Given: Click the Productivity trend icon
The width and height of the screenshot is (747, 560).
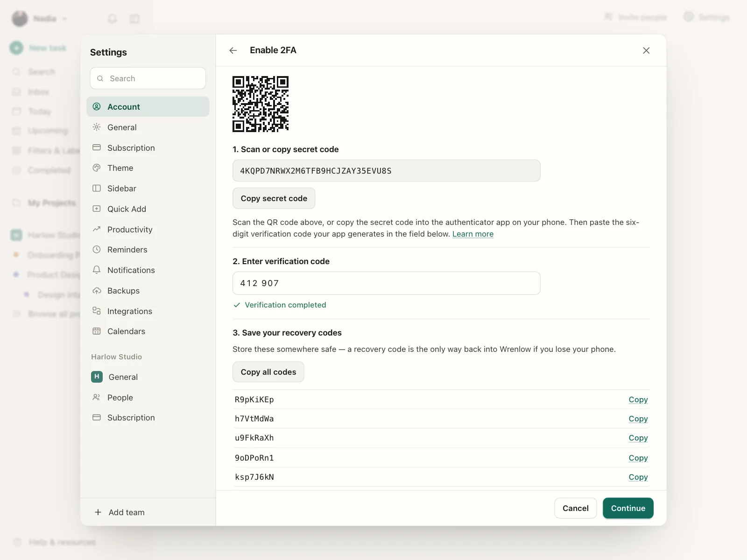Looking at the screenshot, I should 97,229.
